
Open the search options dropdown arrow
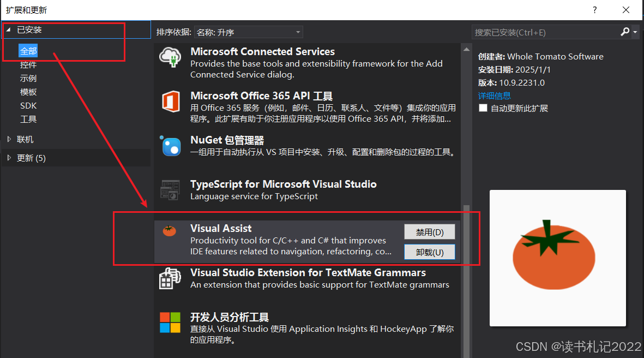pos(635,32)
